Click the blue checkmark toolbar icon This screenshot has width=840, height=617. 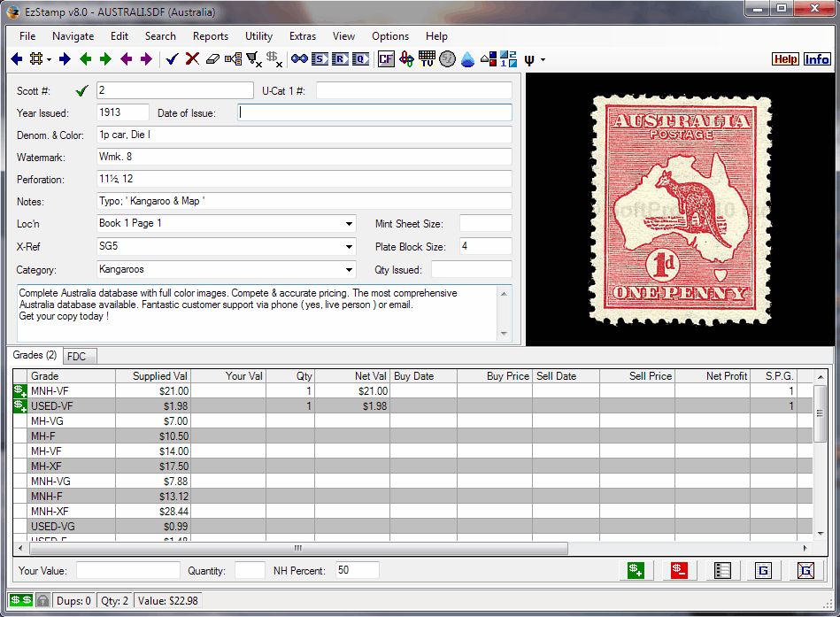(172, 59)
